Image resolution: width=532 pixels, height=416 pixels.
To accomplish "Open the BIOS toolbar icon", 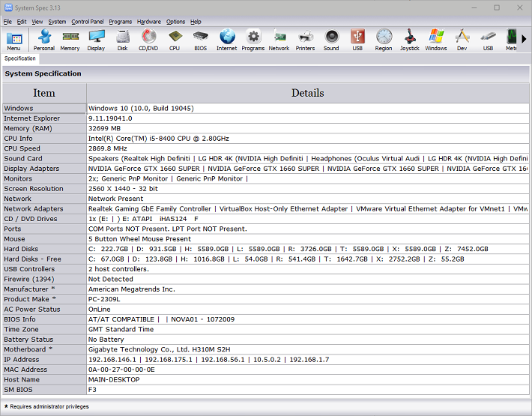I will [201, 40].
